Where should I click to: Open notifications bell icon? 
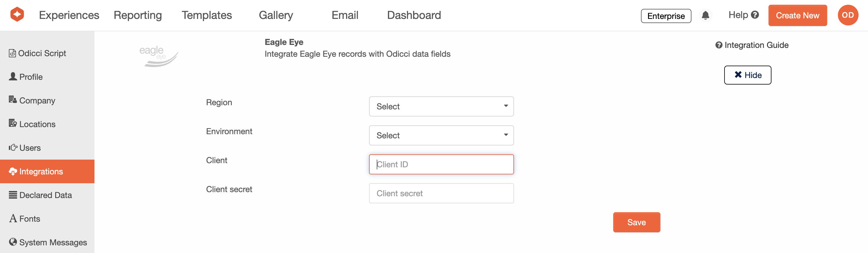(705, 15)
